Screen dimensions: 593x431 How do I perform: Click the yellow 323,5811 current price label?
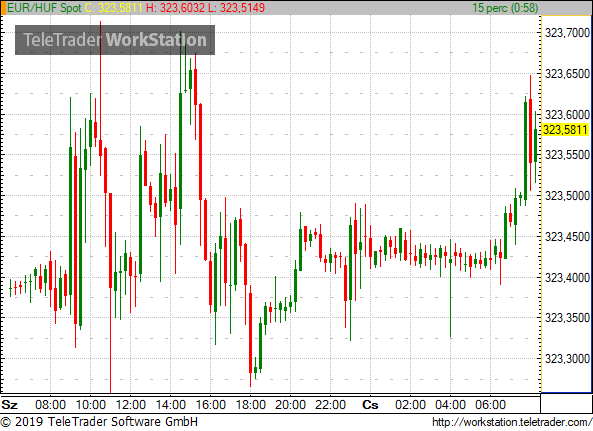point(565,130)
